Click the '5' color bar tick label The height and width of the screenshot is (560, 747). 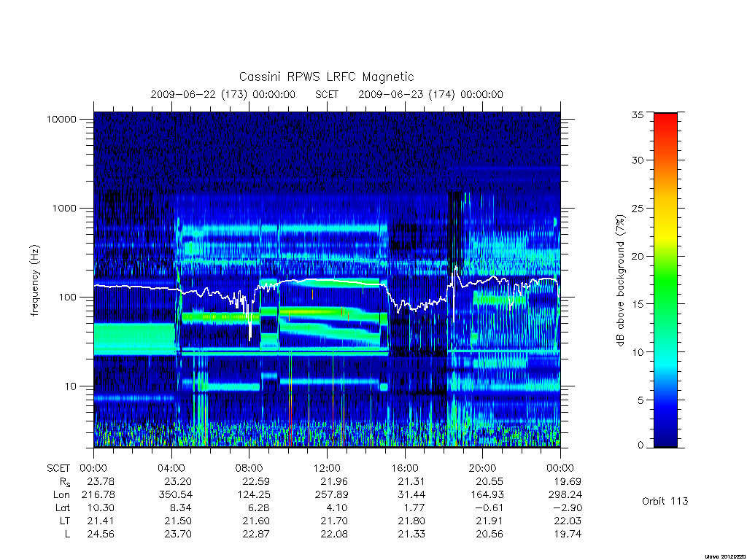click(x=640, y=400)
